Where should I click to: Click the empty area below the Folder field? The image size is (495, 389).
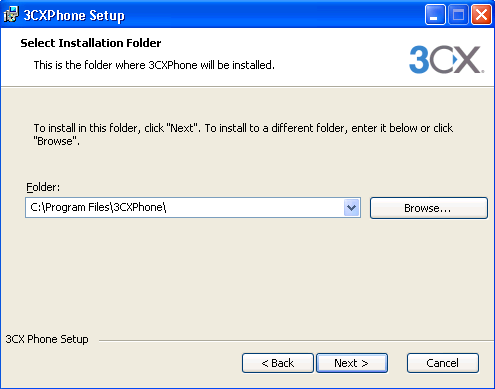247,273
